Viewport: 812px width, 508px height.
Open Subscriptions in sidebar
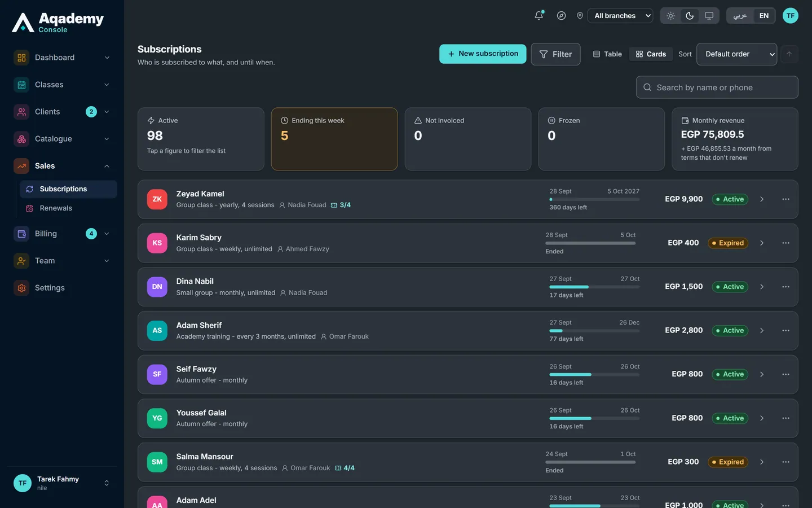pyautogui.click(x=68, y=189)
